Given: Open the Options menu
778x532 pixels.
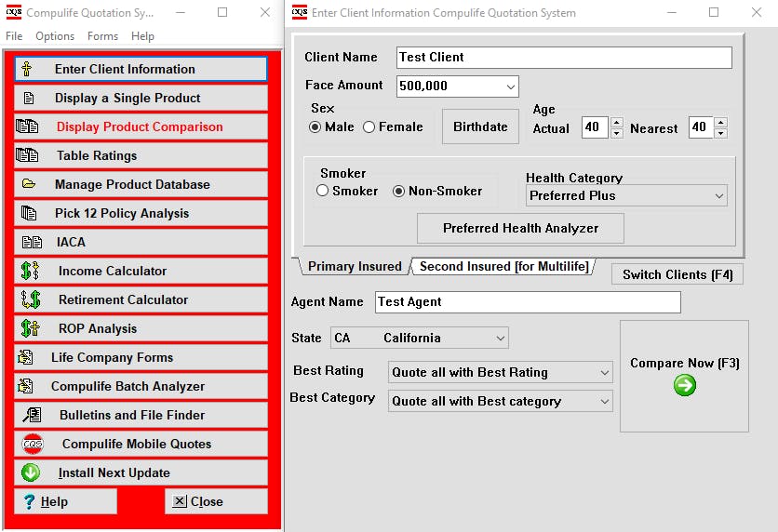Looking at the screenshot, I should (x=55, y=36).
